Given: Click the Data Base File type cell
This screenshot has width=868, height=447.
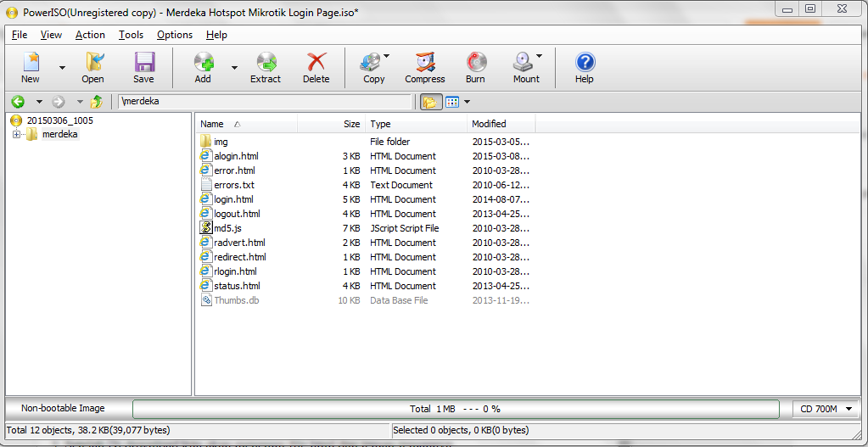Looking at the screenshot, I should click(399, 300).
